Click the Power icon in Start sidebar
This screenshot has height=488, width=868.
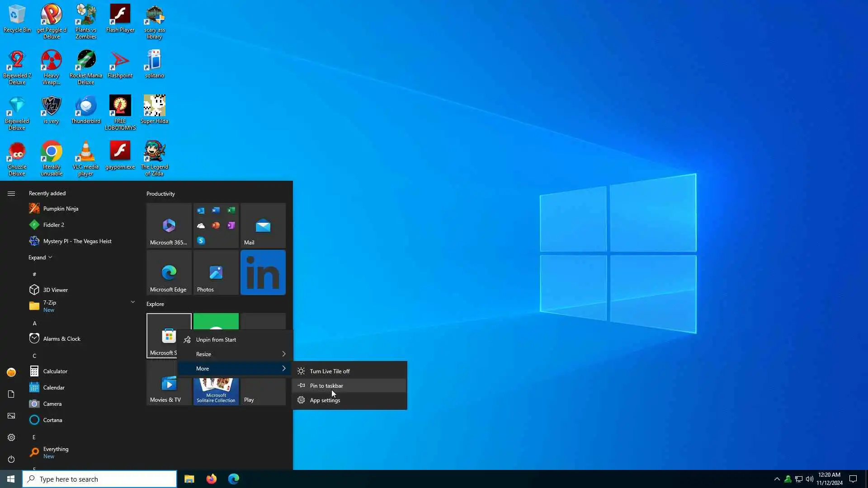click(11, 459)
